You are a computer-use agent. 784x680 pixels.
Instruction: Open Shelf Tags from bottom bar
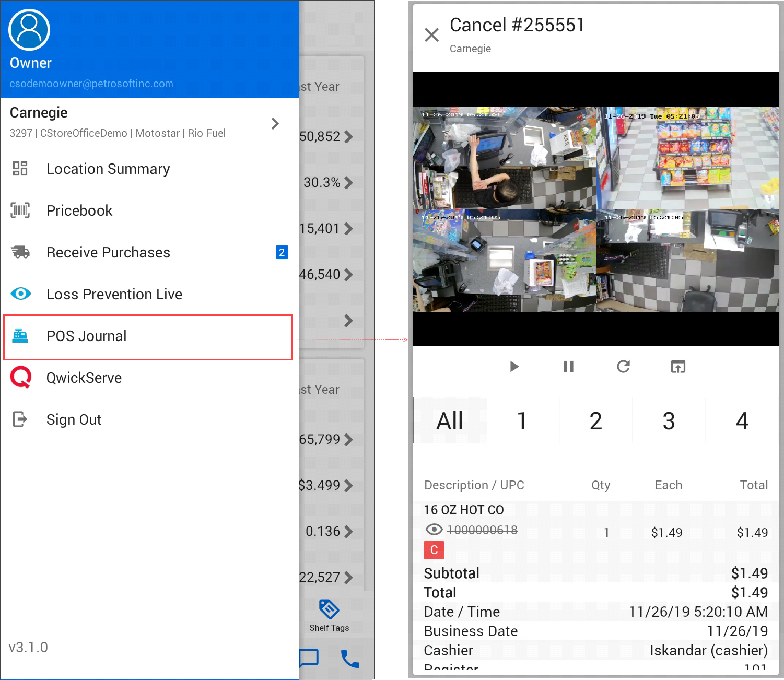click(x=329, y=615)
